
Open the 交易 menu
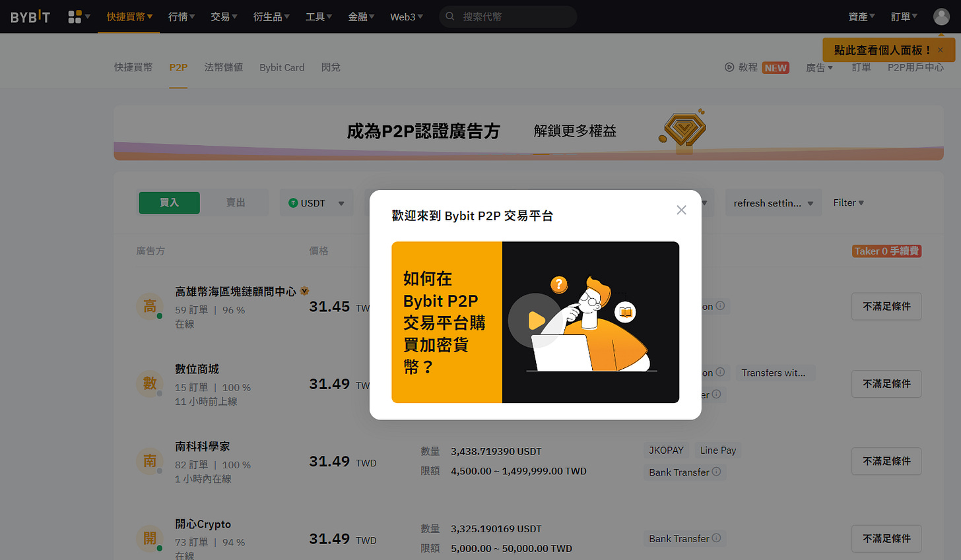tap(224, 16)
